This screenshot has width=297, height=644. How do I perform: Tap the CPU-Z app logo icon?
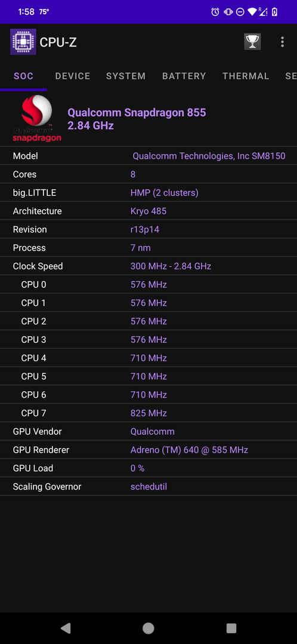23,42
